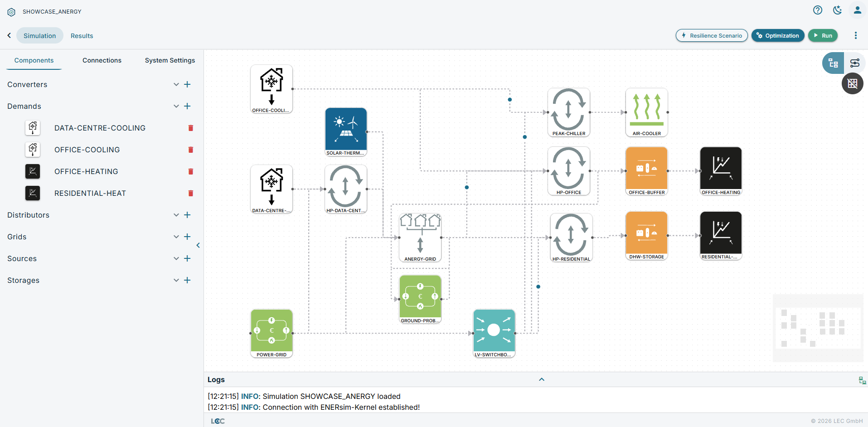Select the GROUND-PROB node

[420, 299]
